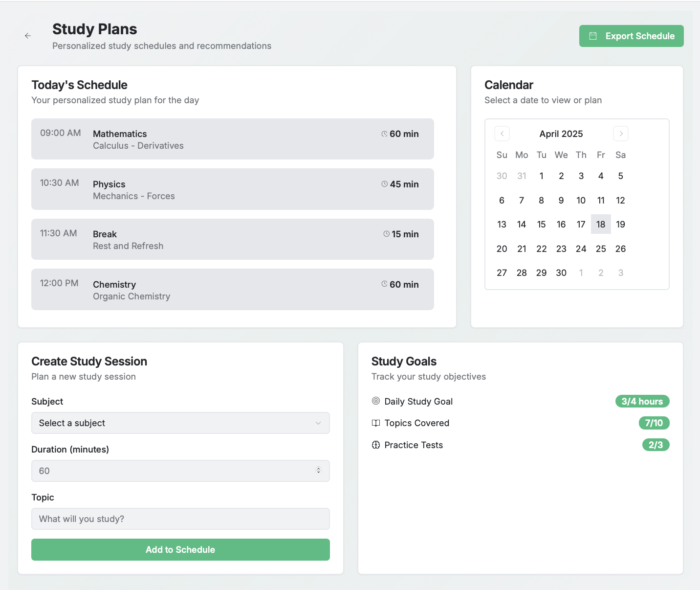
Task: Click the Today's Schedule heading
Action: [79, 85]
